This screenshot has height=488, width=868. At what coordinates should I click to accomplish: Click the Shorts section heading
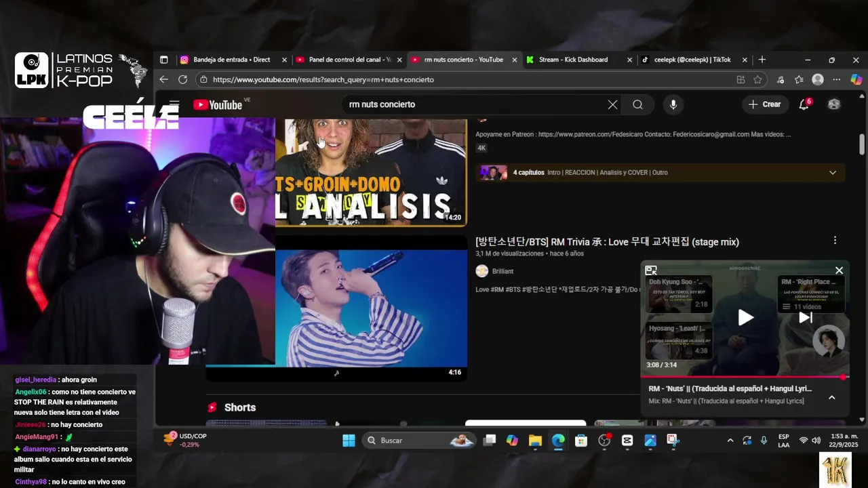coord(240,407)
